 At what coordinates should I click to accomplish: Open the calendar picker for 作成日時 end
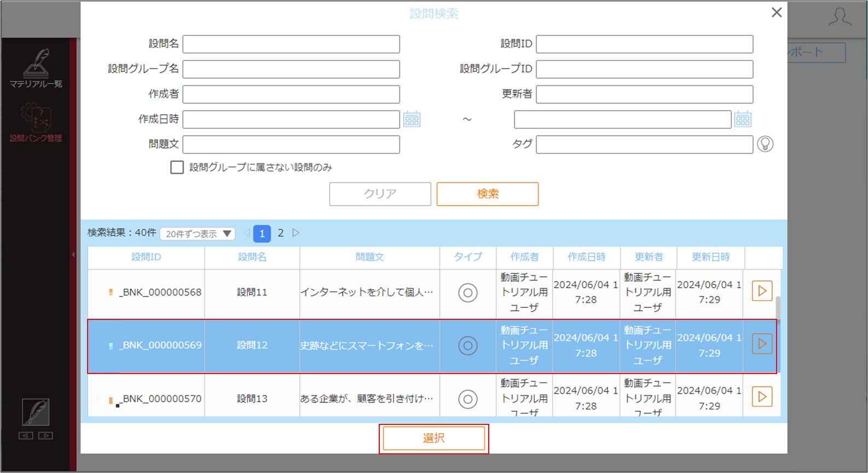click(743, 119)
